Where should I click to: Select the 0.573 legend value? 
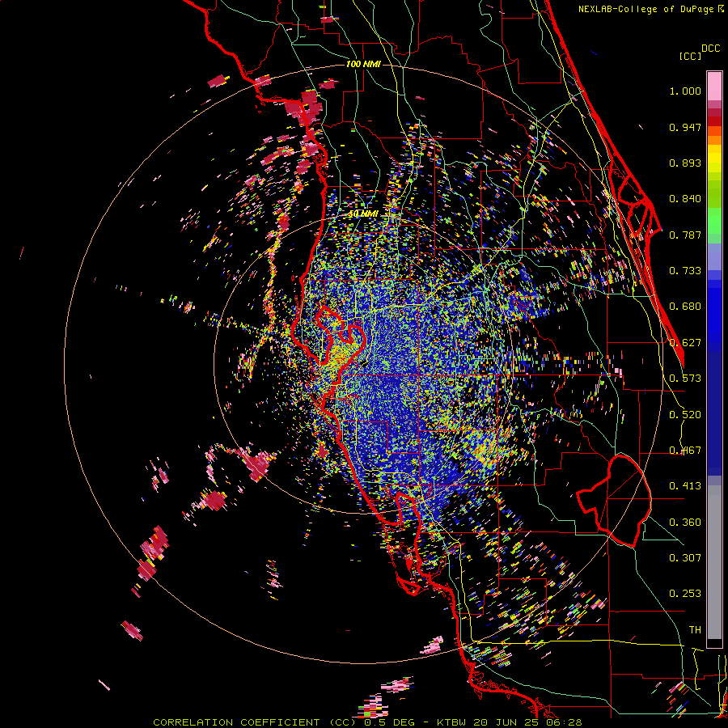pyautogui.click(x=685, y=379)
